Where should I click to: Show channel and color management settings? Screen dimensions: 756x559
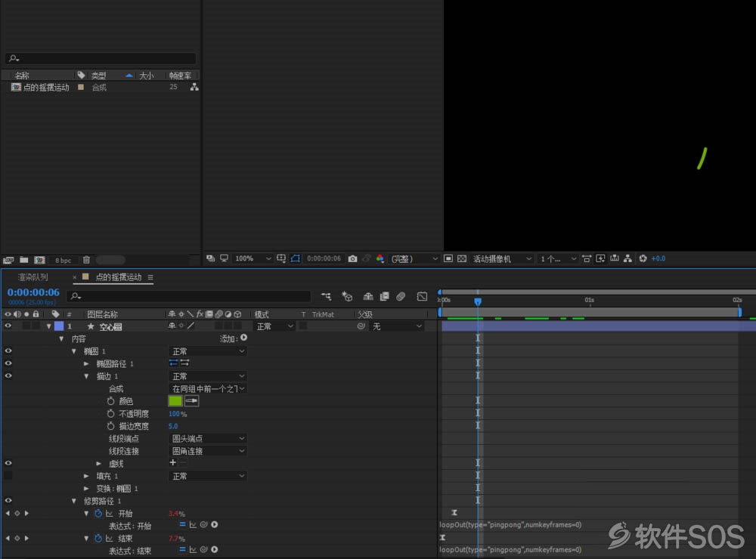pos(380,259)
